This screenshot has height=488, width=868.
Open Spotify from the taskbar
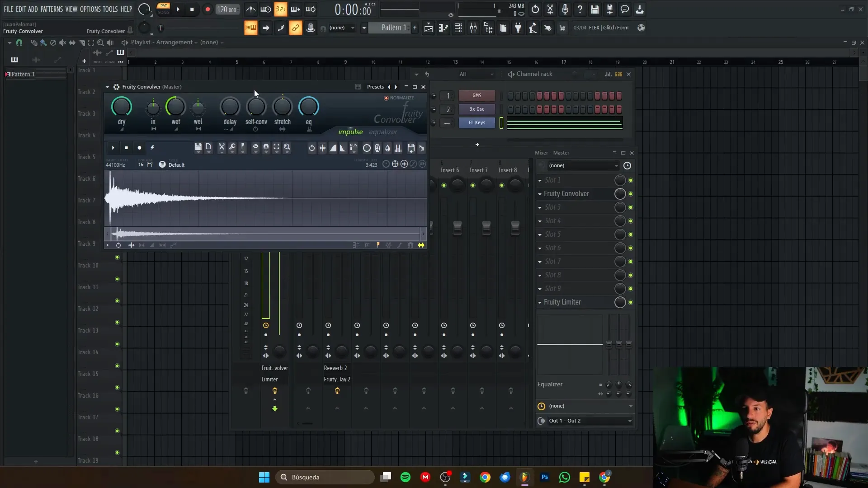(x=406, y=477)
